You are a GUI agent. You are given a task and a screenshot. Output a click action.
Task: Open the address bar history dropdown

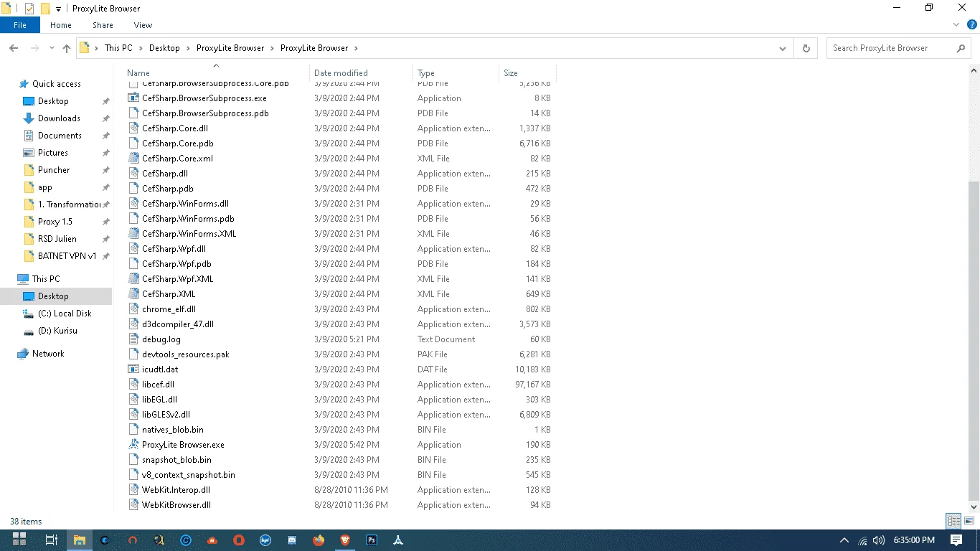783,48
